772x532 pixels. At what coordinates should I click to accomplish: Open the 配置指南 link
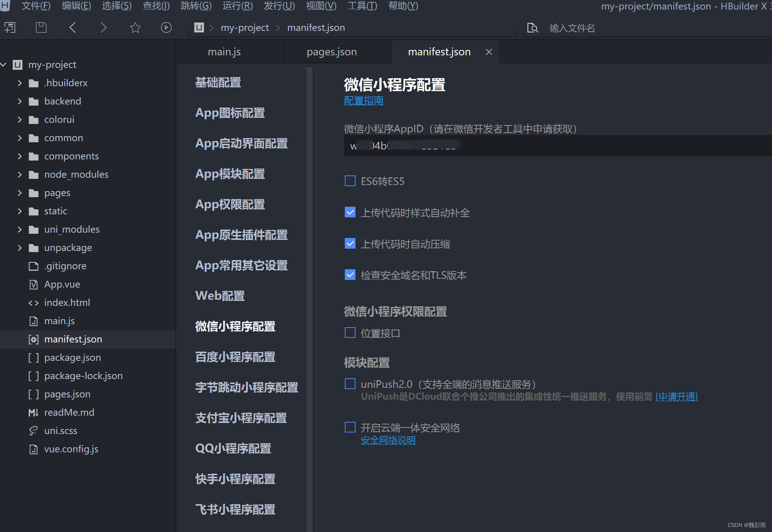point(363,101)
